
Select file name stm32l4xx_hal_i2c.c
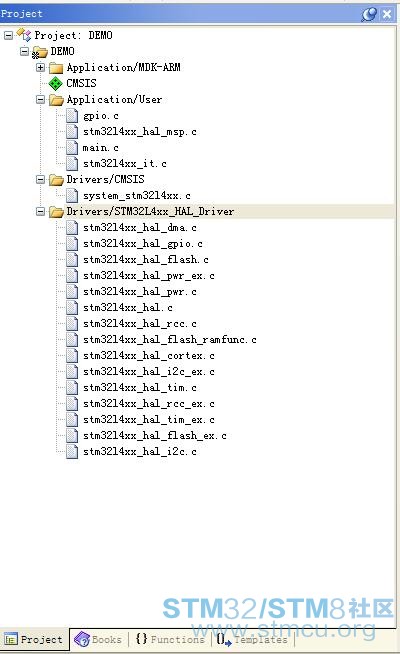tap(140, 452)
